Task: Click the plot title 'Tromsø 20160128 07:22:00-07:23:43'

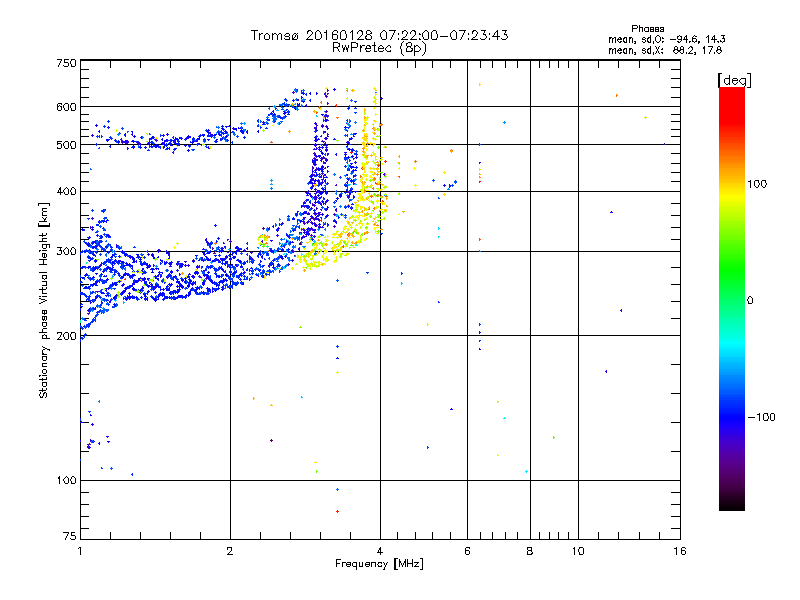Action: (x=380, y=35)
